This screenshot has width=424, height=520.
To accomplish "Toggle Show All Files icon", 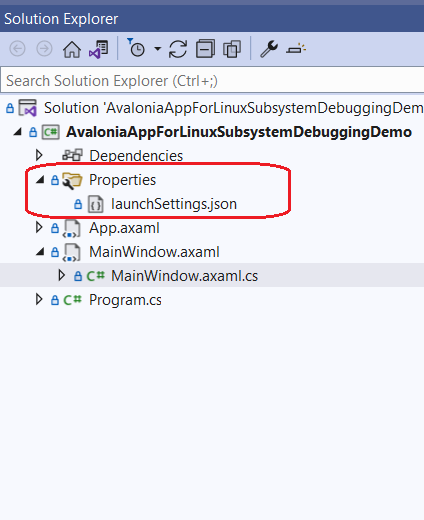I will click(232, 49).
